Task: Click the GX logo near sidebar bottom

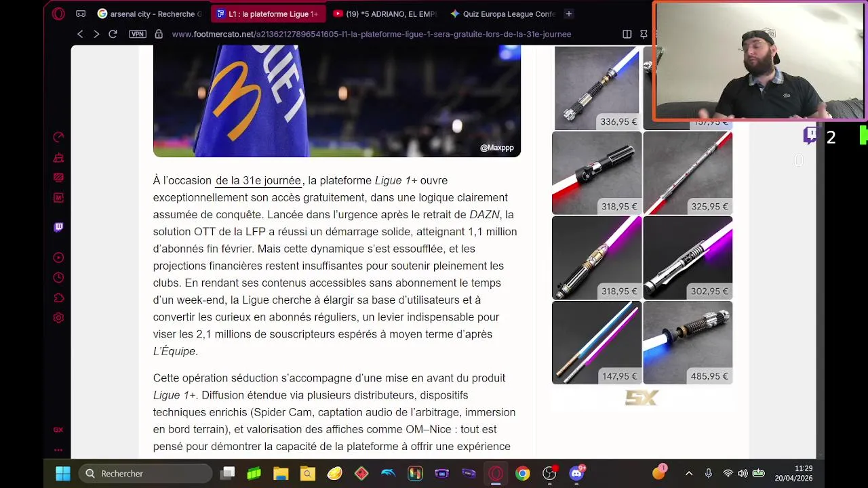Action: 58,430
